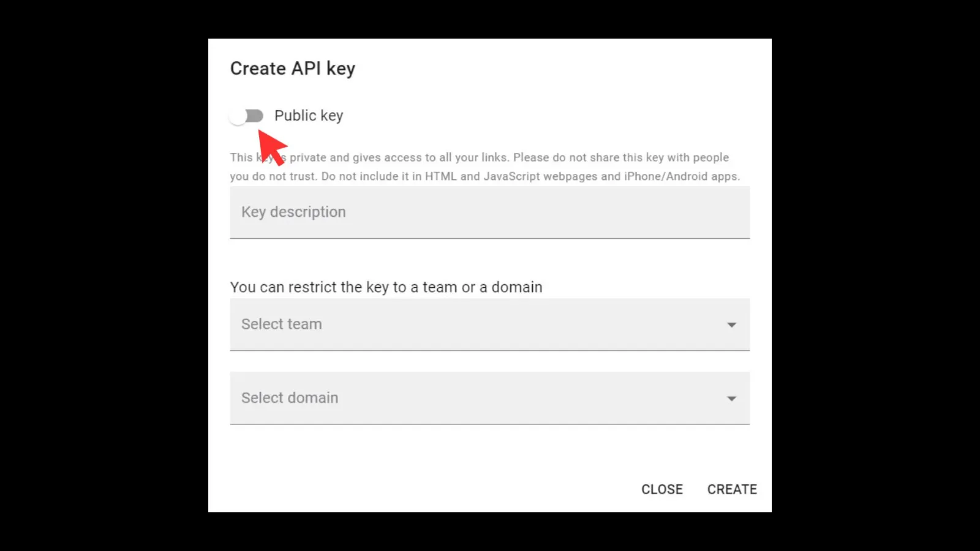The height and width of the screenshot is (551, 980).
Task: Click CREATE to generate the API key
Action: 732,489
